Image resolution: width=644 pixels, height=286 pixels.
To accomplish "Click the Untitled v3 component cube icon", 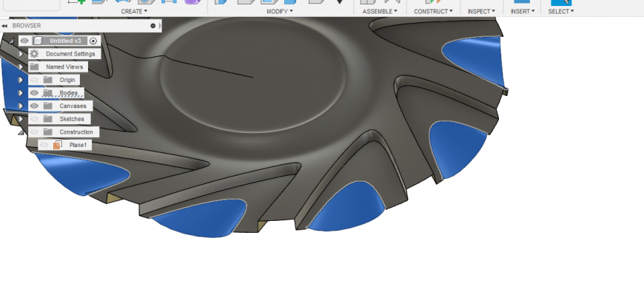I will click(x=38, y=41).
